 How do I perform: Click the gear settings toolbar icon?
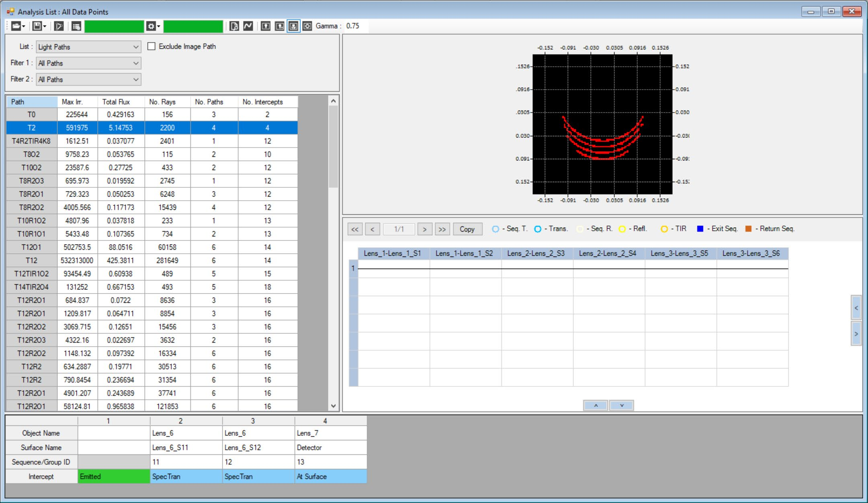[x=151, y=26]
